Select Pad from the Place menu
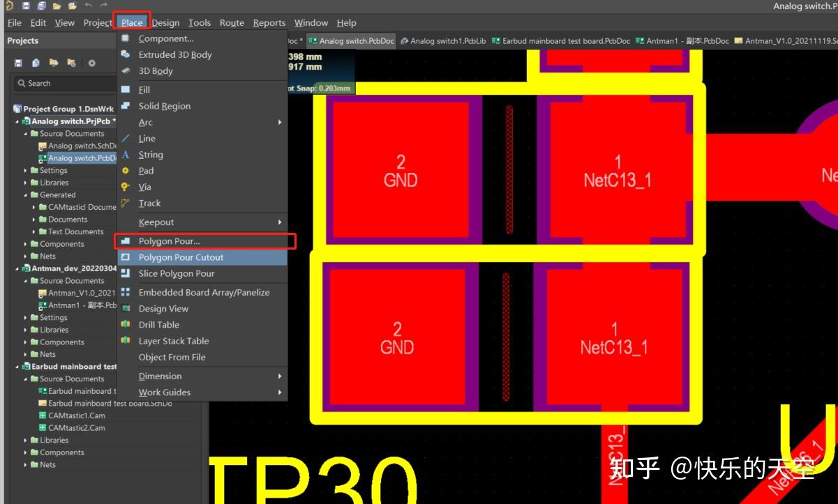838x504 pixels. [145, 170]
